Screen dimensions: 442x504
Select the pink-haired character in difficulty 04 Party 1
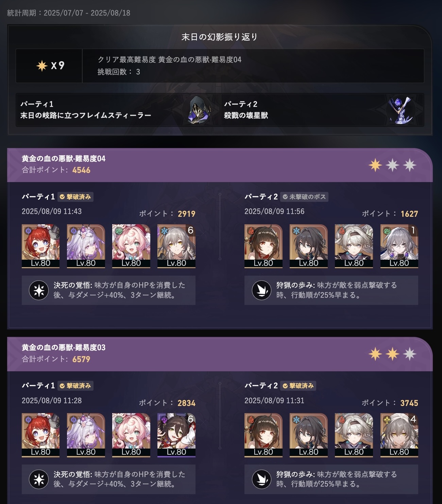pyautogui.click(x=131, y=246)
